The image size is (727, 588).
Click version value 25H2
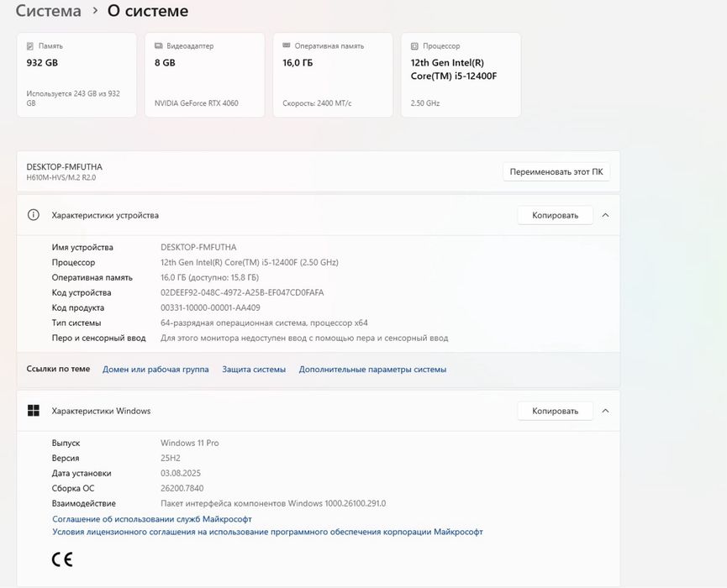[x=170, y=459]
